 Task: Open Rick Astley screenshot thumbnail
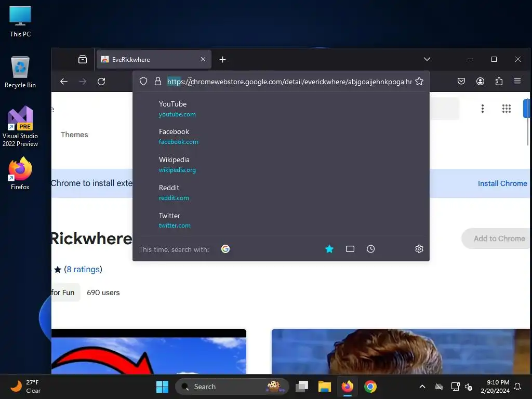pos(401,352)
